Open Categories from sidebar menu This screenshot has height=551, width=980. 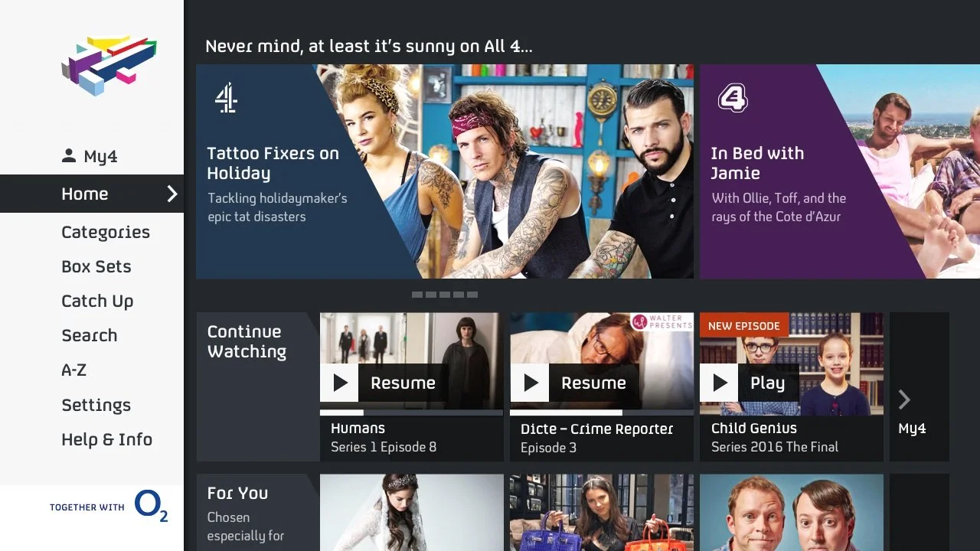pos(106,232)
